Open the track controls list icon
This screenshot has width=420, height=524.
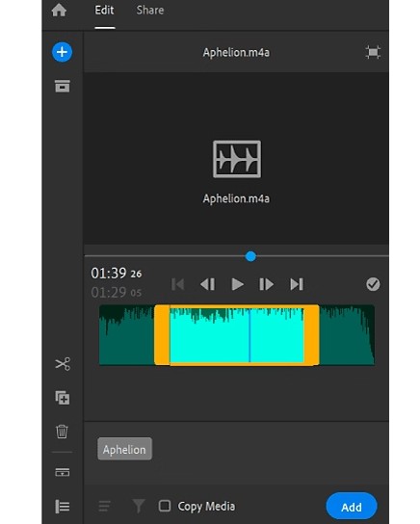click(63, 507)
